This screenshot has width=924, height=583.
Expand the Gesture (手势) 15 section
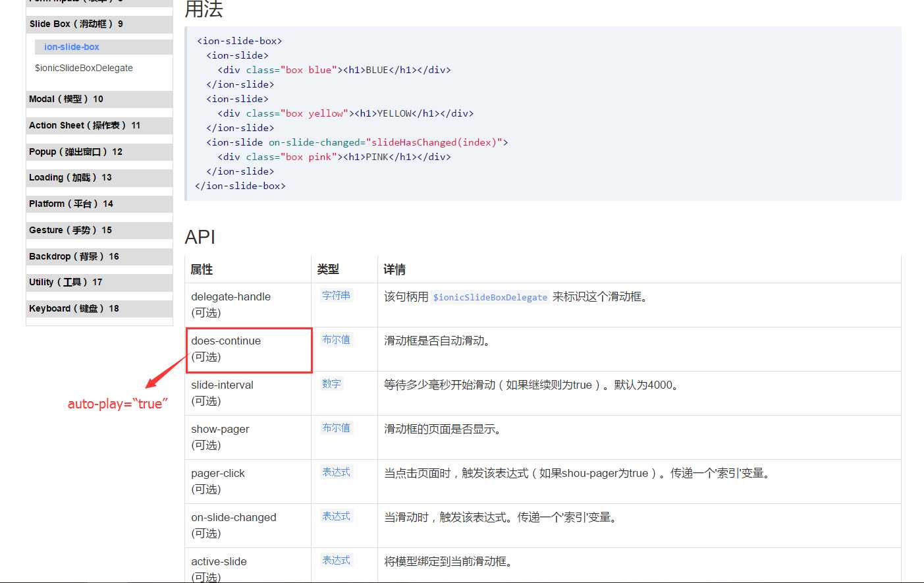tap(99, 230)
